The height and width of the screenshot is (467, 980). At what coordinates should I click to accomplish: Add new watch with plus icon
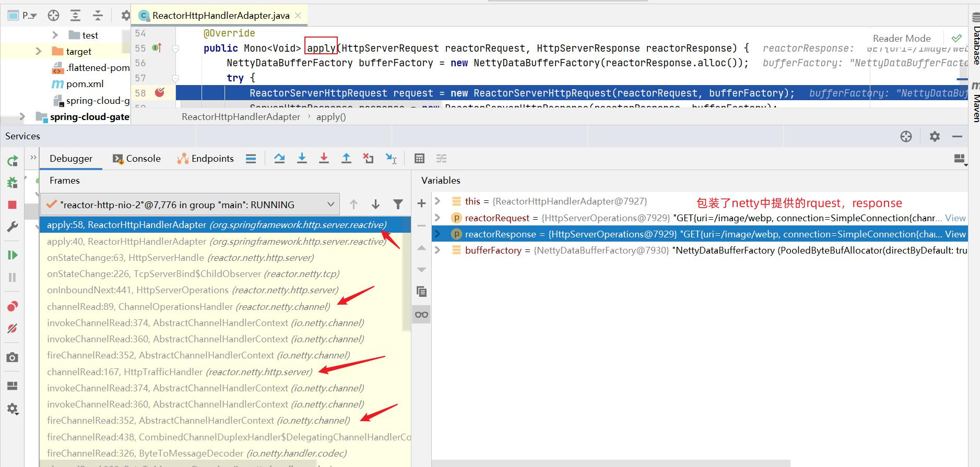[421, 203]
